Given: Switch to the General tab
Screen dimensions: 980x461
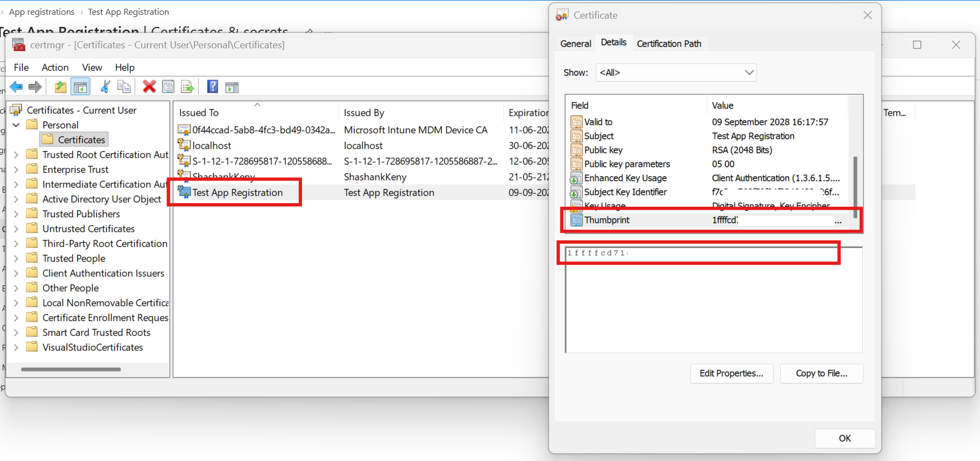Looking at the screenshot, I should tap(575, 43).
